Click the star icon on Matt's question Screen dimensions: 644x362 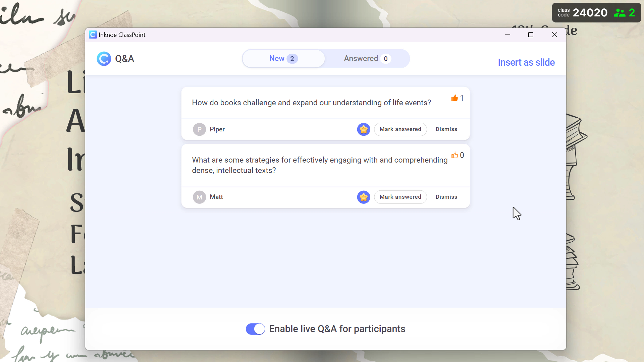[363, 197]
